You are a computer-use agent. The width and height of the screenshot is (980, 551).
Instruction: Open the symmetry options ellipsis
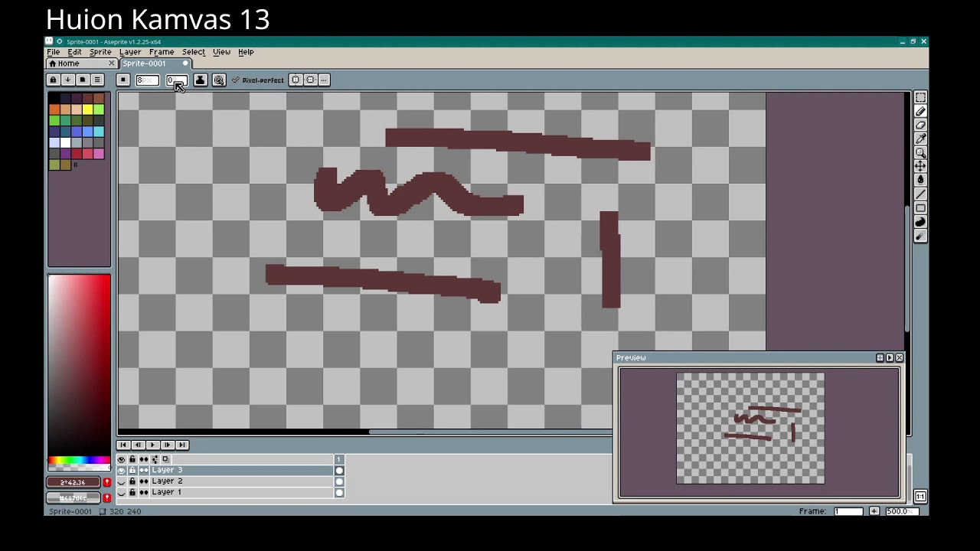pyautogui.click(x=324, y=80)
